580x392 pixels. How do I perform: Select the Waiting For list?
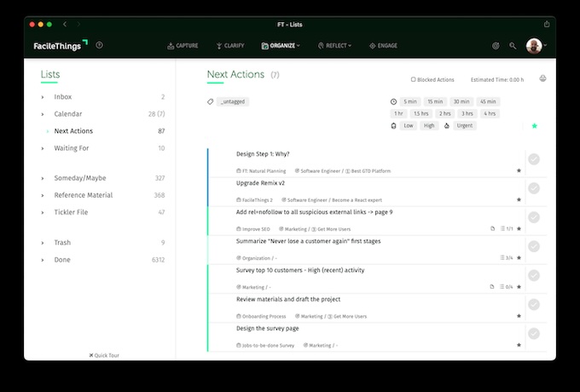72,148
